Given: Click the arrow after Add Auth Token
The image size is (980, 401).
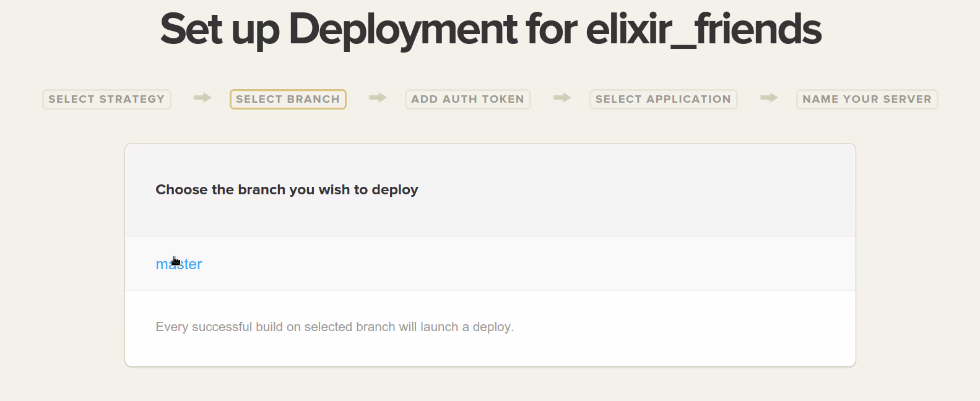Looking at the screenshot, I should click(x=562, y=98).
